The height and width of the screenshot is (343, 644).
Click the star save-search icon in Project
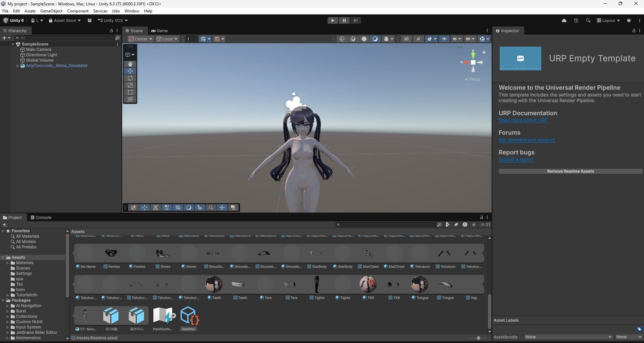[474, 225]
